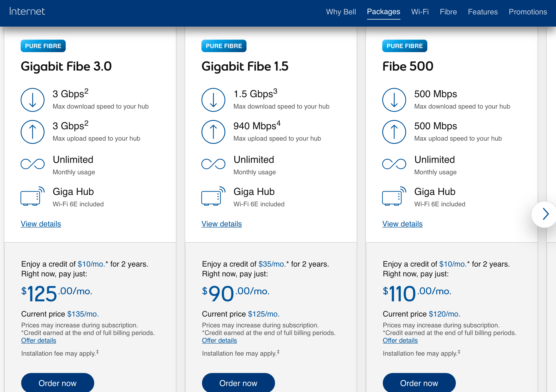Click the Internet header title
This screenshot has width=556, height=392.
point(27,11)
